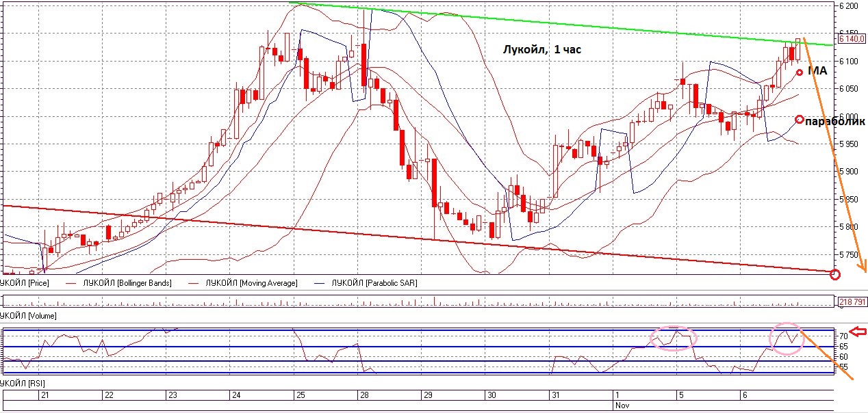Click date 30 on the time axis

coord(491,395)
